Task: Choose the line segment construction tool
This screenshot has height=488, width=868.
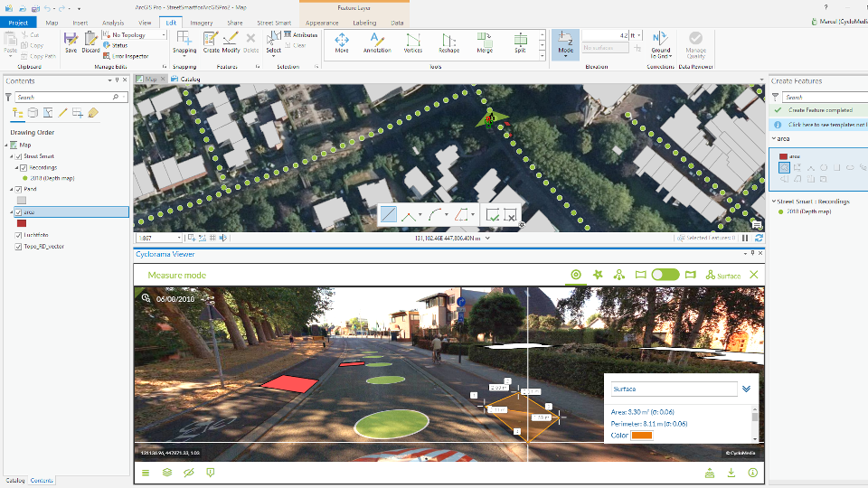Action: point(389,215)
